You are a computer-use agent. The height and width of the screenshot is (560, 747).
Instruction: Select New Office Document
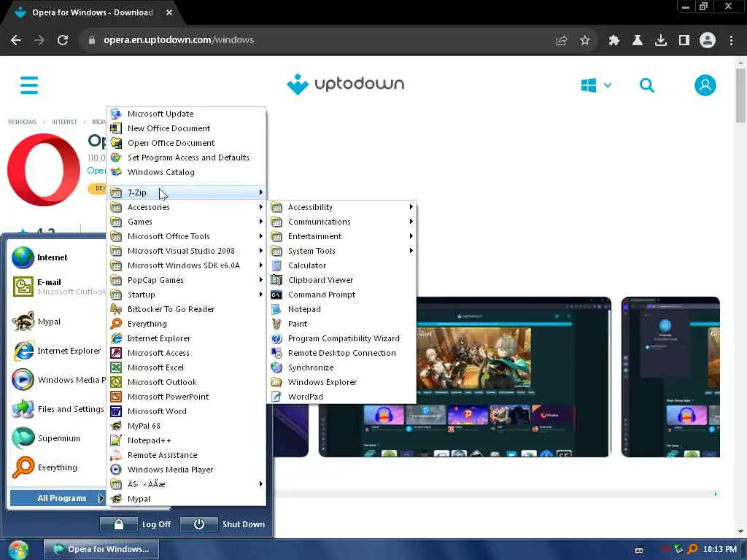186,128
